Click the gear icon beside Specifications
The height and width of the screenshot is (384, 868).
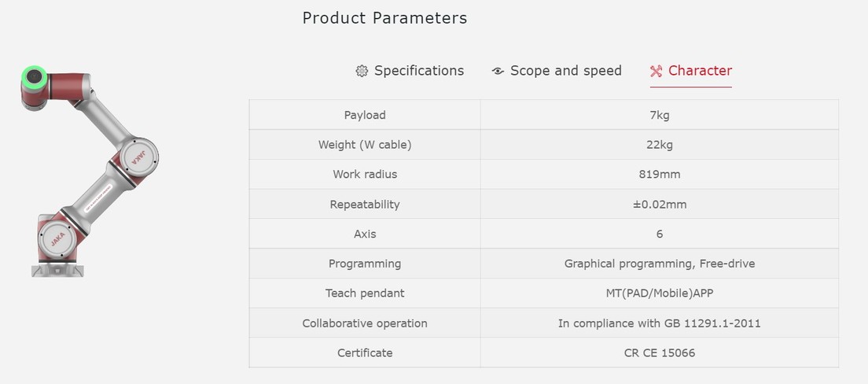[362, 71]
